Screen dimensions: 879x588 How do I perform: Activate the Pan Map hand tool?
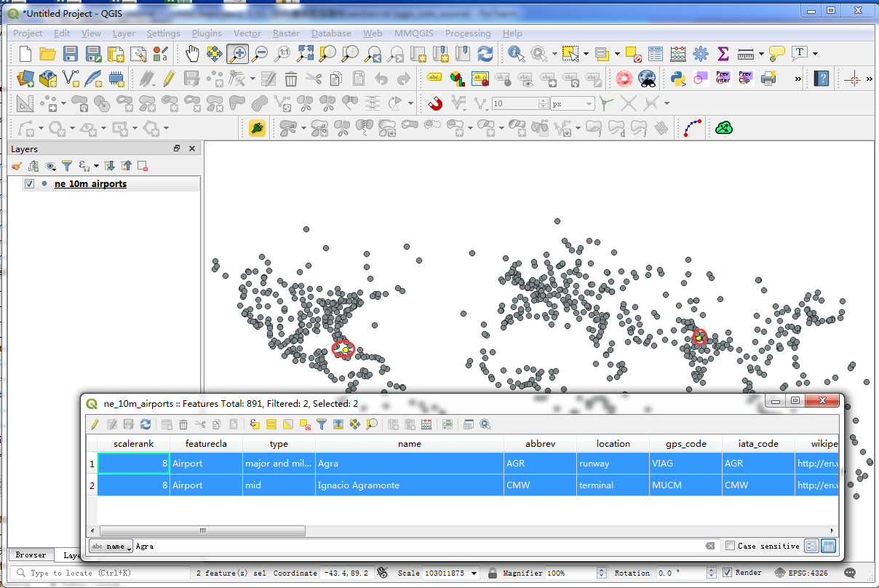point(192,53)
